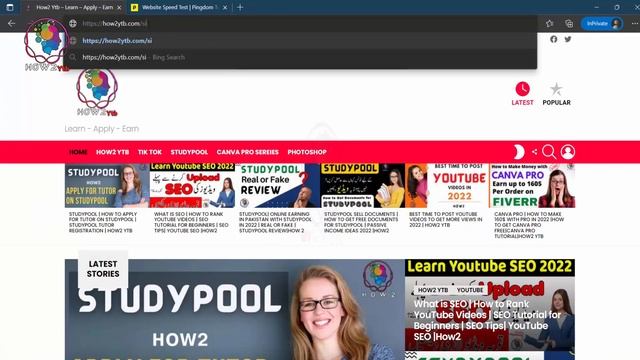Open Canva Pro How to Make 160$ link
The height and width of the screenshot is (360, 640).
[x=529, y=225]
